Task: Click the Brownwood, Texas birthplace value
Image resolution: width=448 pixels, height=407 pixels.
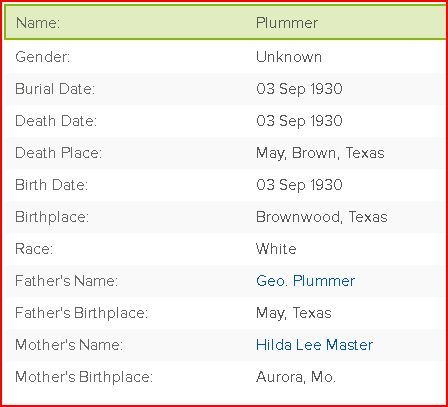Action: click(322, 217)
